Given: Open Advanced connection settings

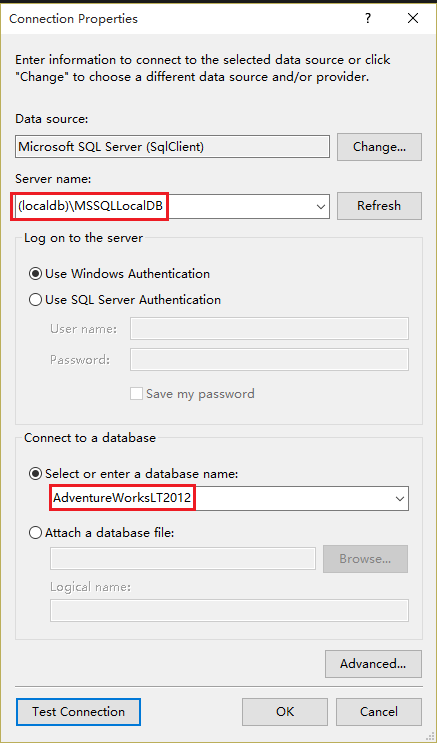Looking at the screenshot, I should pyautogui.click(x=373, y=664).
